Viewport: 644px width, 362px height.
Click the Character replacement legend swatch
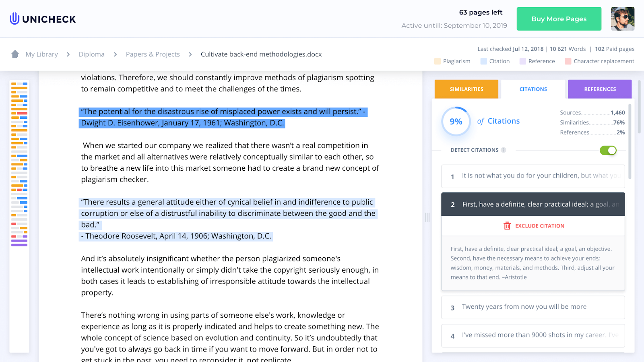(x=568, y=61)
